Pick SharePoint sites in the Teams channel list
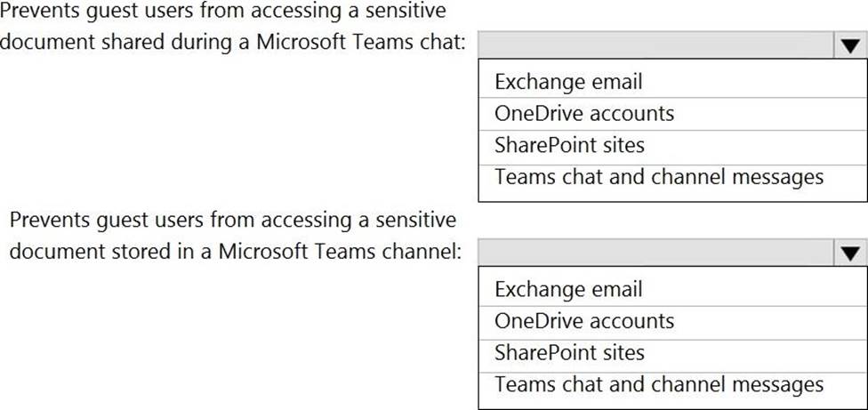868x410 pixels. point(569,352)
